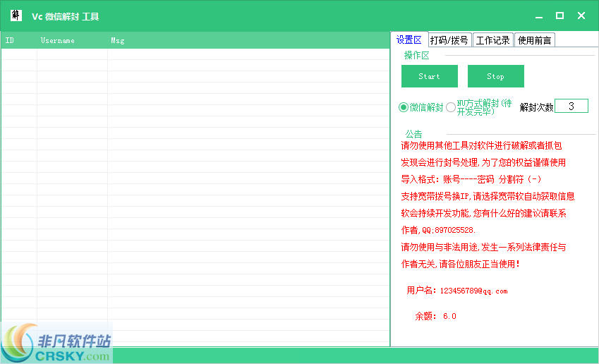Switch to the 设置区 tab
Viewport: 599px width, 364px height.
click(x=409, y=40)
